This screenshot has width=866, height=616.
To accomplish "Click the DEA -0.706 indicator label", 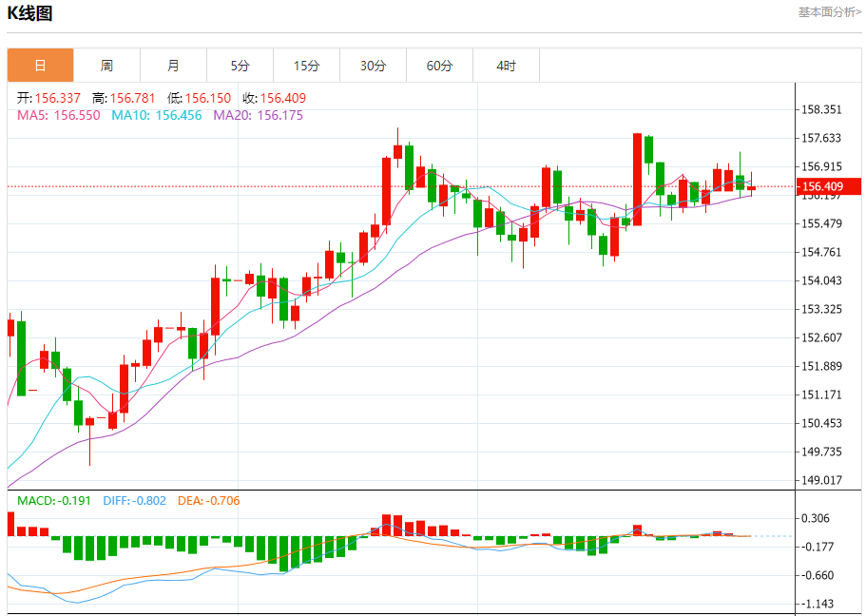I will (x=209, y=501).
